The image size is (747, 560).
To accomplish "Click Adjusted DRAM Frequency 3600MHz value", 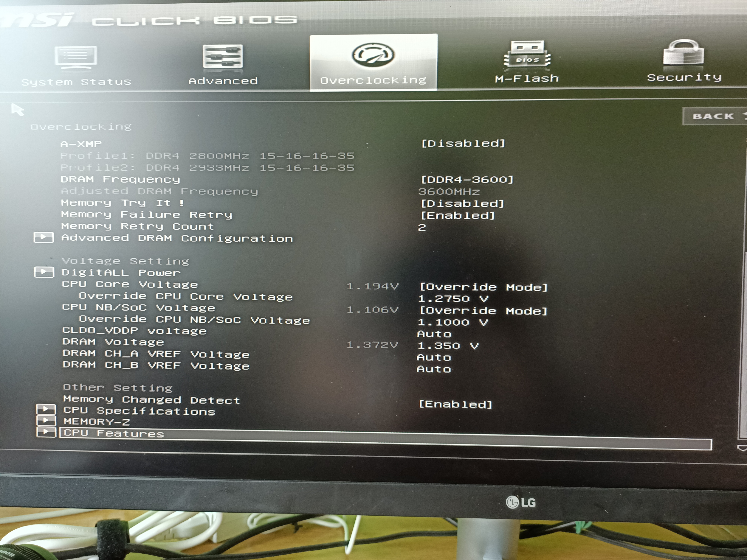I will (449, 192).
